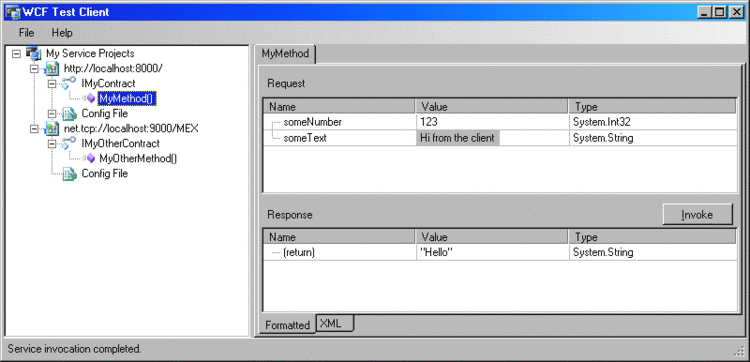750x362 pixels.
Task: Collapse the first Config File node
Action: (52, 114)
